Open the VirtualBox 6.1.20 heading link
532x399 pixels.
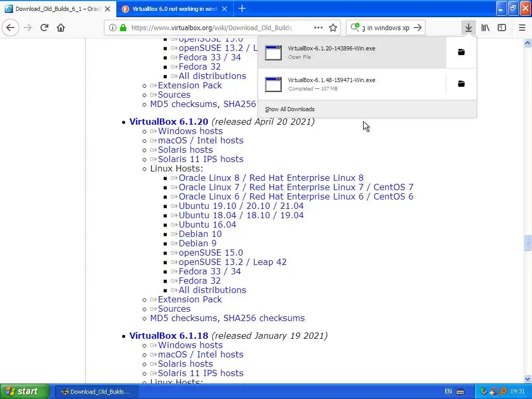click(x=169, y=122)
